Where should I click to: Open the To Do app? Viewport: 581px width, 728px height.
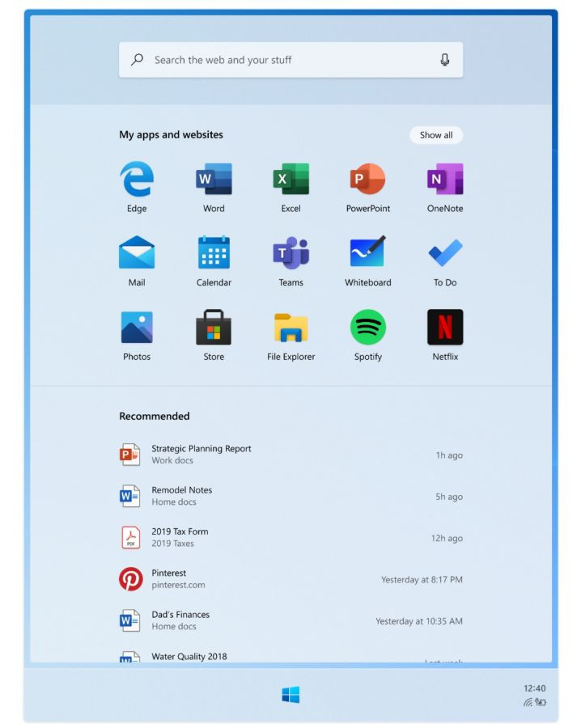pos(445,253)
